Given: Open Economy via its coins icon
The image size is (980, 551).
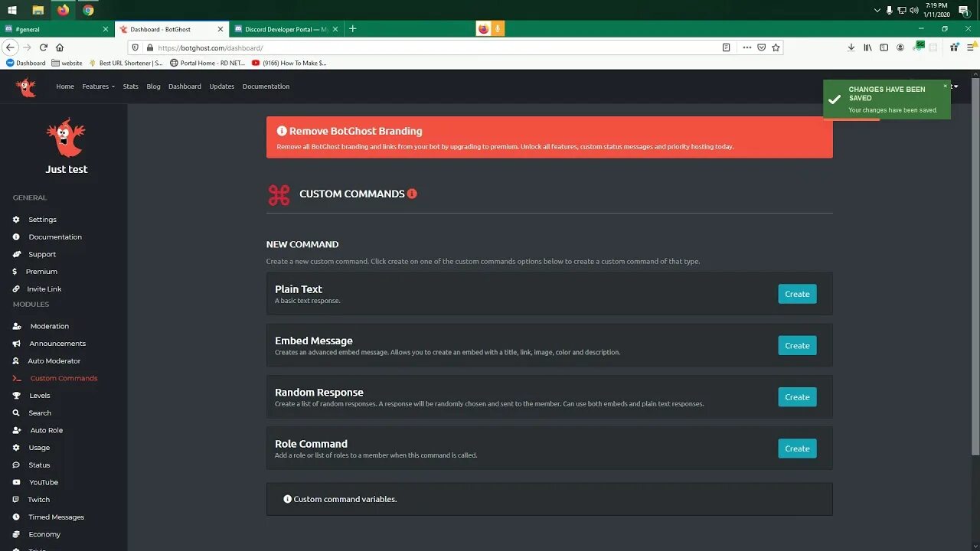Looking at the screenshot, I should [x=16, y=534].
